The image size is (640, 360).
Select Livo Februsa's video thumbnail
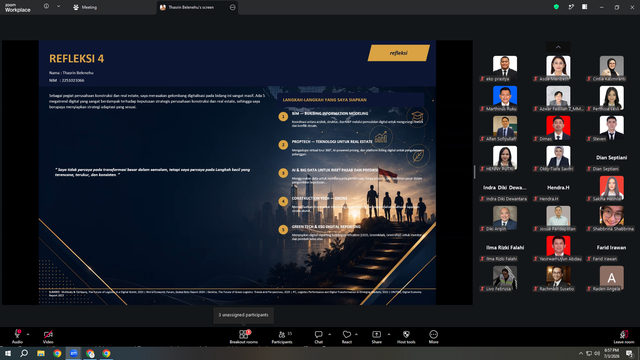pyautogui.click(x=504, y=278)
